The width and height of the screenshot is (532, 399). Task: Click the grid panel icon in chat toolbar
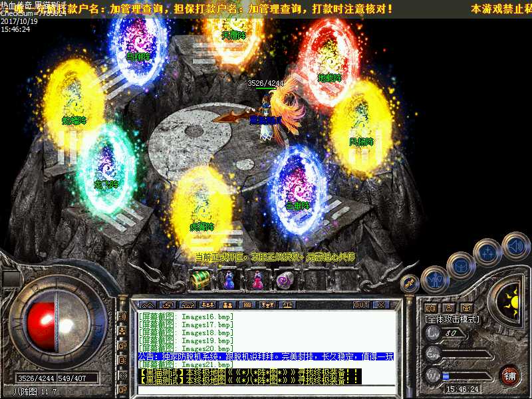[x=247, y=305]
